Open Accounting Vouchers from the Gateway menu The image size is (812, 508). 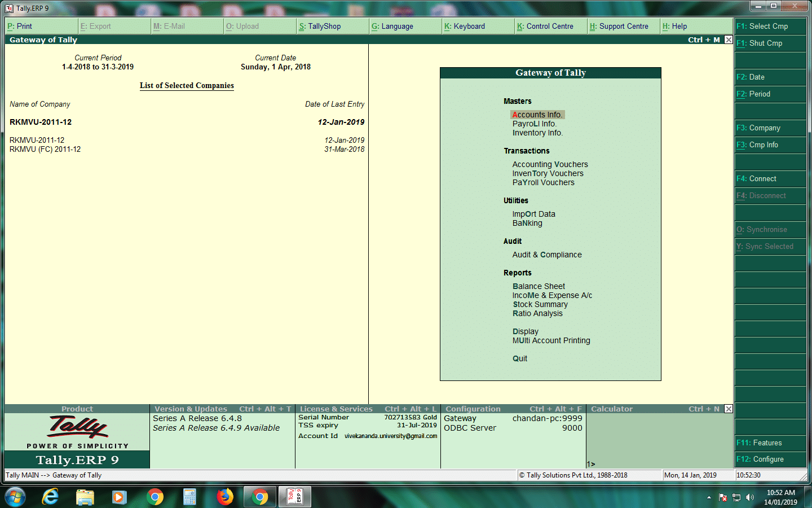[550, 164]
